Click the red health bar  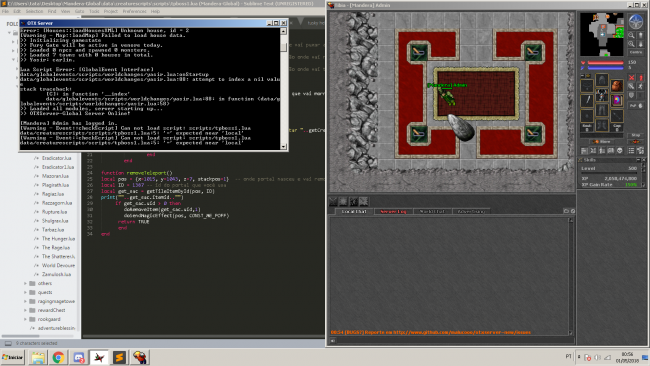tap(605, 63)
